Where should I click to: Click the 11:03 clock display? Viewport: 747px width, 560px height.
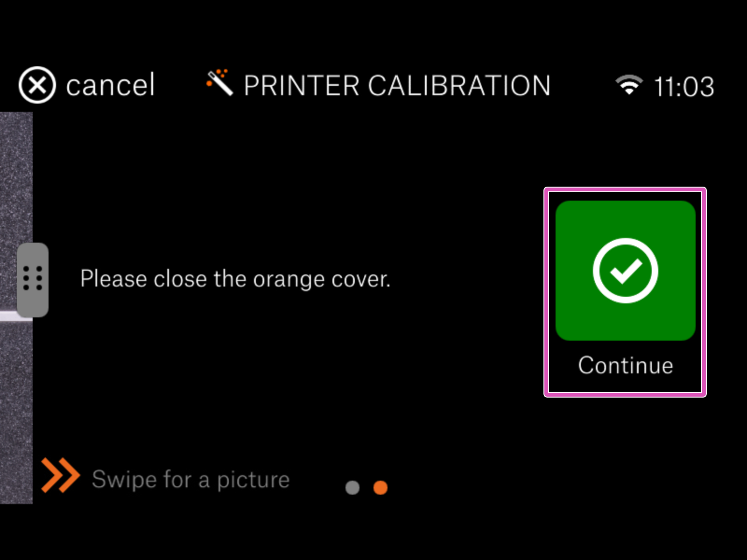tap(684, 87)
